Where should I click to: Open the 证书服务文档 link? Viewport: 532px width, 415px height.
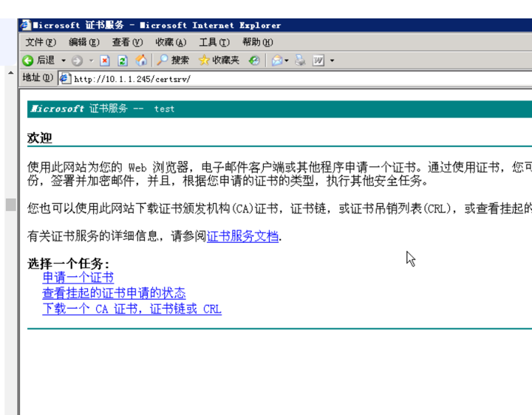click(242, 236)
